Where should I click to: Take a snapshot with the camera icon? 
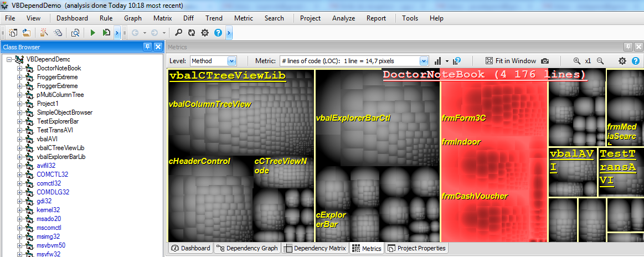click(x=545, y=61)
